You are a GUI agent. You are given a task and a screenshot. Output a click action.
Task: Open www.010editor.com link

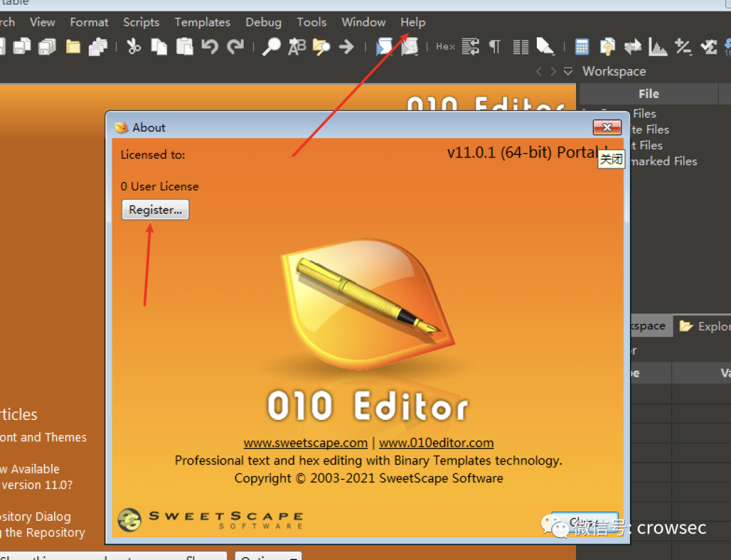tap(436, 442)
